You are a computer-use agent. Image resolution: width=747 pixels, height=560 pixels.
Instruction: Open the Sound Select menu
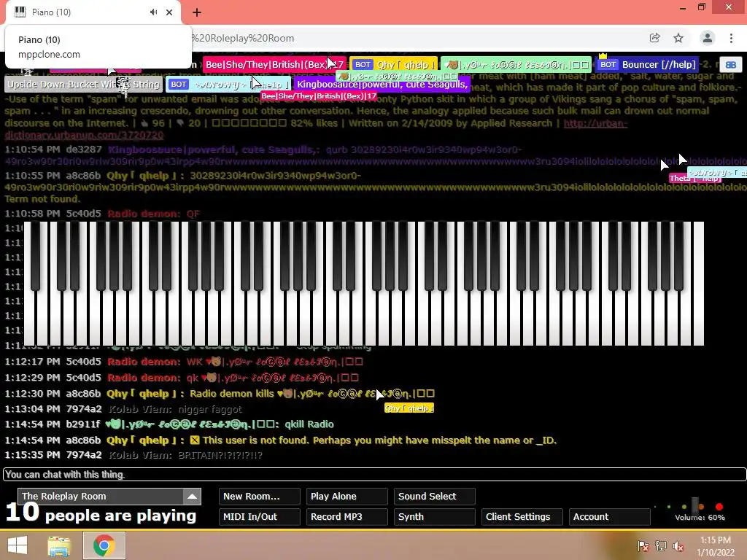(x=435, y=496)
